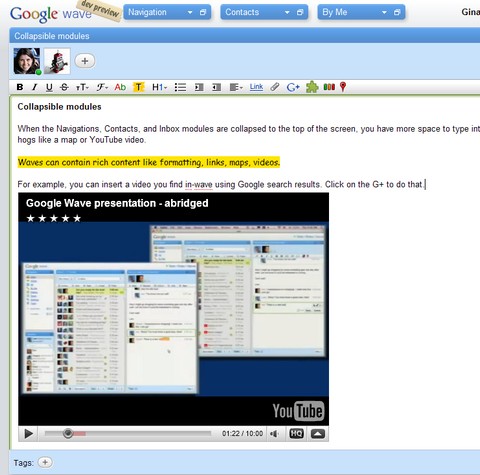This screenshot has width=480, height=475.
Task: Click the five-star video rating
Action: (54, 218)
